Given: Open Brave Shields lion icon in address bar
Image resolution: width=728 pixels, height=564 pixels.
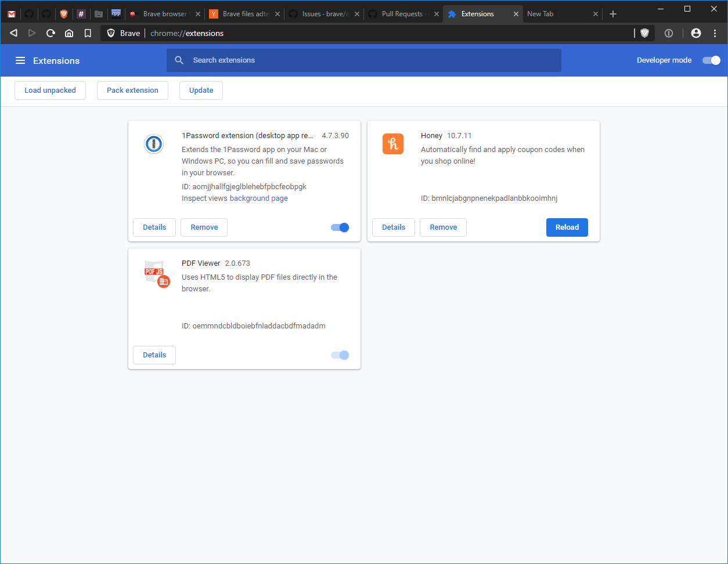Looking at the screenshot, I should click(644, 33).
